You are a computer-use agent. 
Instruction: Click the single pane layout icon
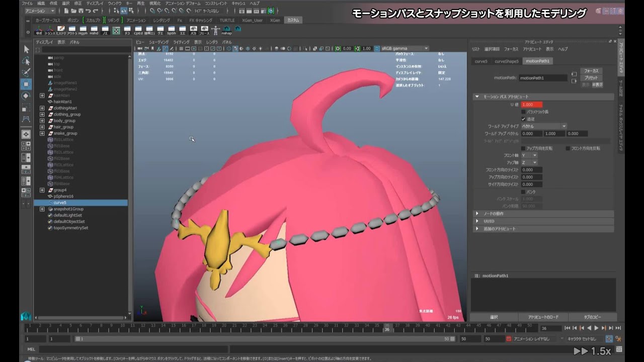pyautogui.click(x=26, y=134)
